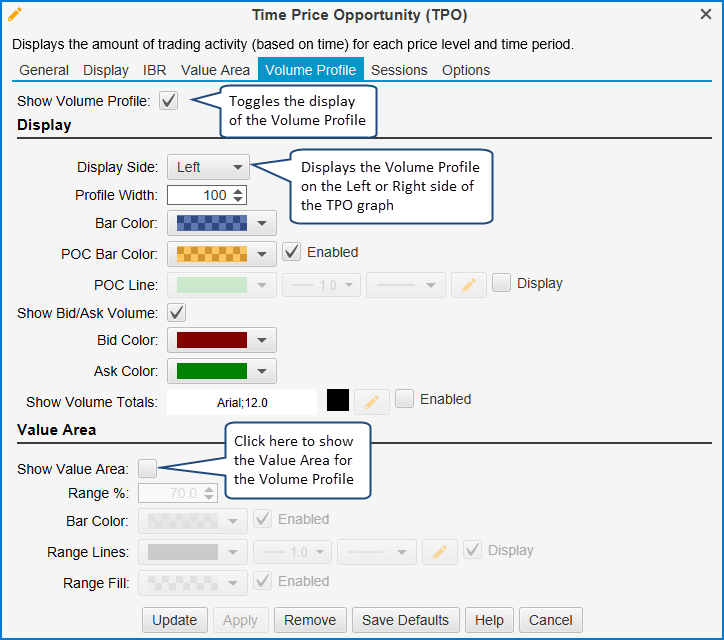Toggle the Show Volume Profile checkbox
Screen dimensions: 724x640
pos(169,101)
